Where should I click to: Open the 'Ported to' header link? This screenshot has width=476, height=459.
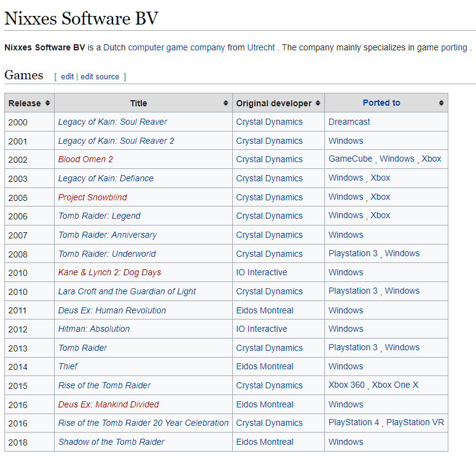point(381,103)
